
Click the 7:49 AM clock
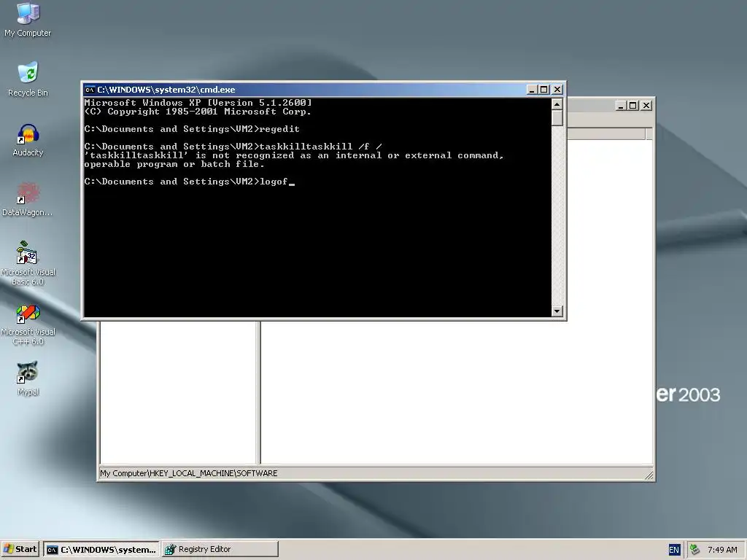[x=722, y=550]
